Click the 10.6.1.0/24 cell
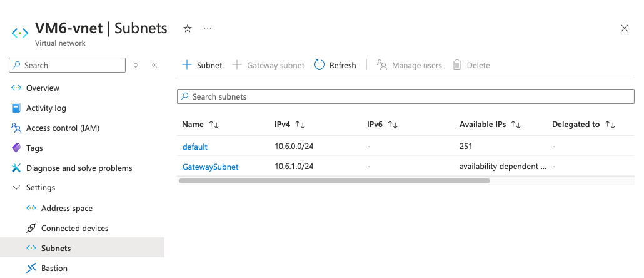 pyautogui.click(x=294, y=167)
